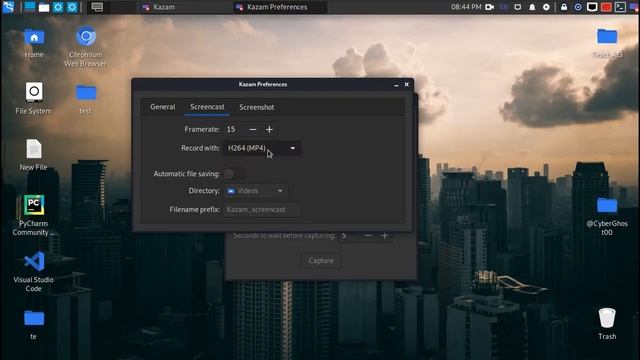Click the white monitor tray icon
Image resolution: width=640 pixels, height=360 pixels.
[x=592, y=7]
